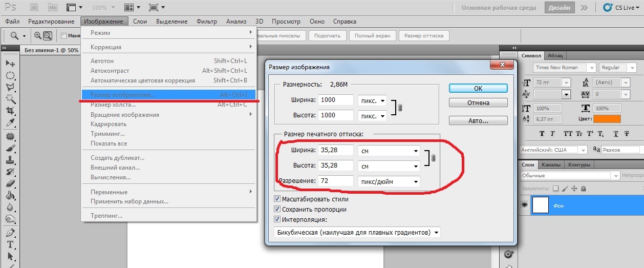Open print width см units dropdown
644x268 pixels.
(x=389, y=151)
